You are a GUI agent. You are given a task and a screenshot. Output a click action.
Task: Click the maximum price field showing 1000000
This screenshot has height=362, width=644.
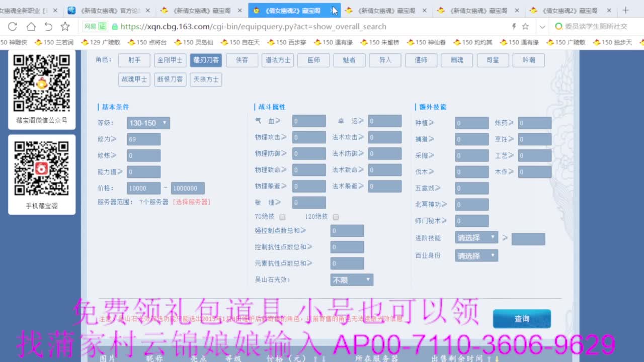188,189
